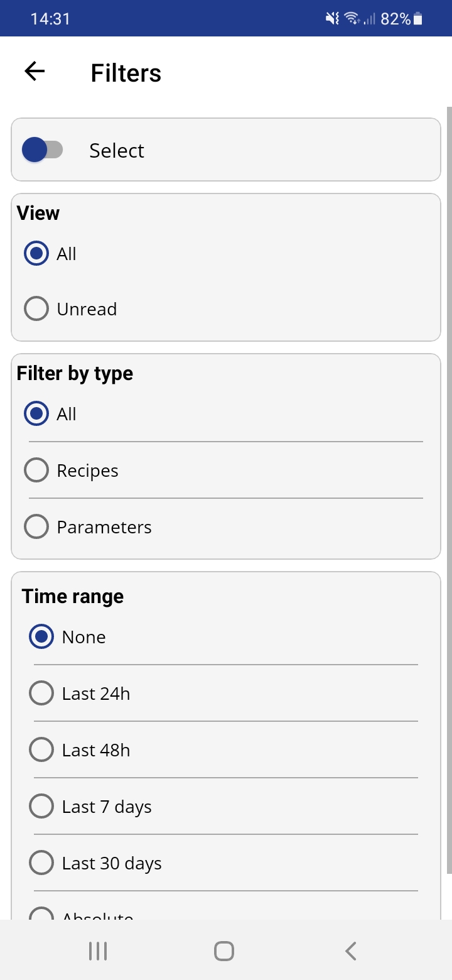
Task: Tap the muted sound status icon
Action: pyautogui.click(x=332, y=19)
